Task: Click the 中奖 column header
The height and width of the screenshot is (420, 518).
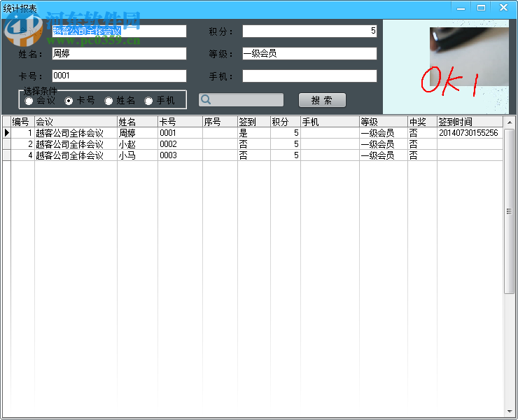Action: click(423, 122)
